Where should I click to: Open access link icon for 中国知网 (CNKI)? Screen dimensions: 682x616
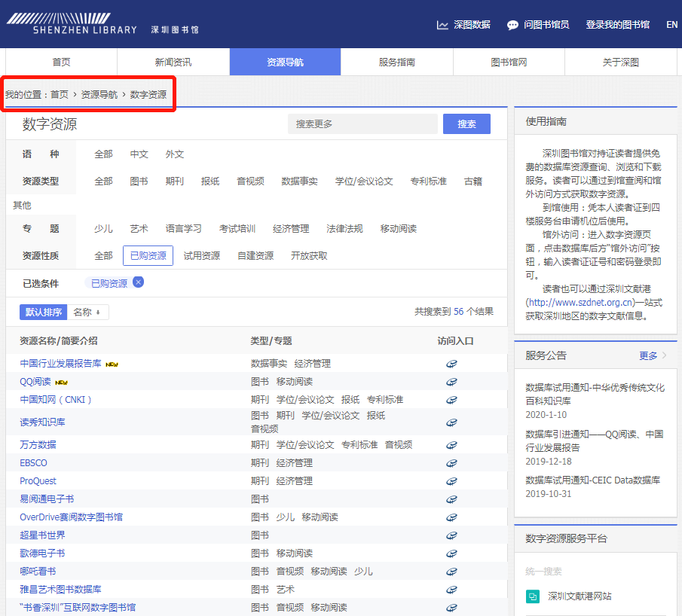[x=451, y=400]
